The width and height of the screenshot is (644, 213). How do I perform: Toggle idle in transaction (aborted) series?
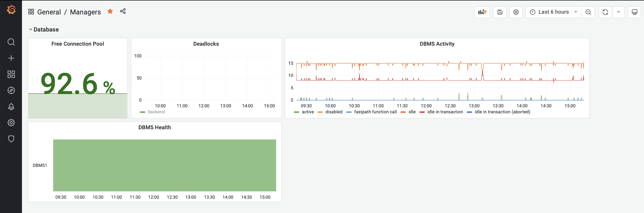tap(502, 112)
